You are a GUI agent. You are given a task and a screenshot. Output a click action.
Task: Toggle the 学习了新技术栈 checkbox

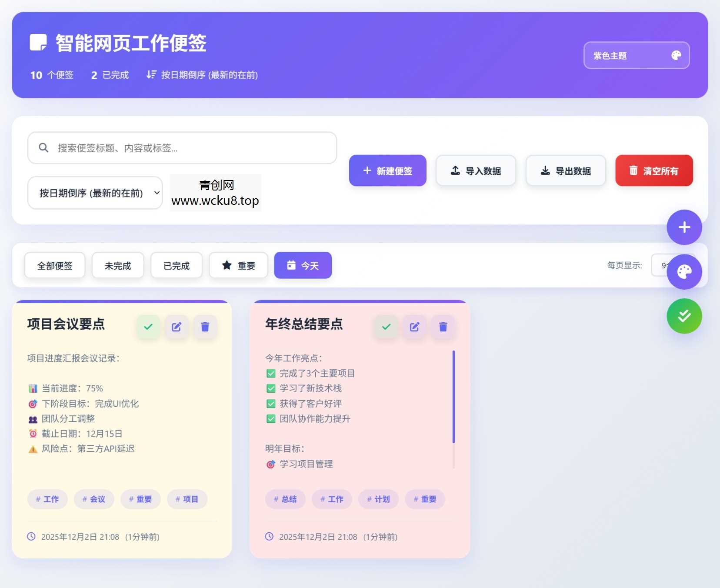point(270,388)
